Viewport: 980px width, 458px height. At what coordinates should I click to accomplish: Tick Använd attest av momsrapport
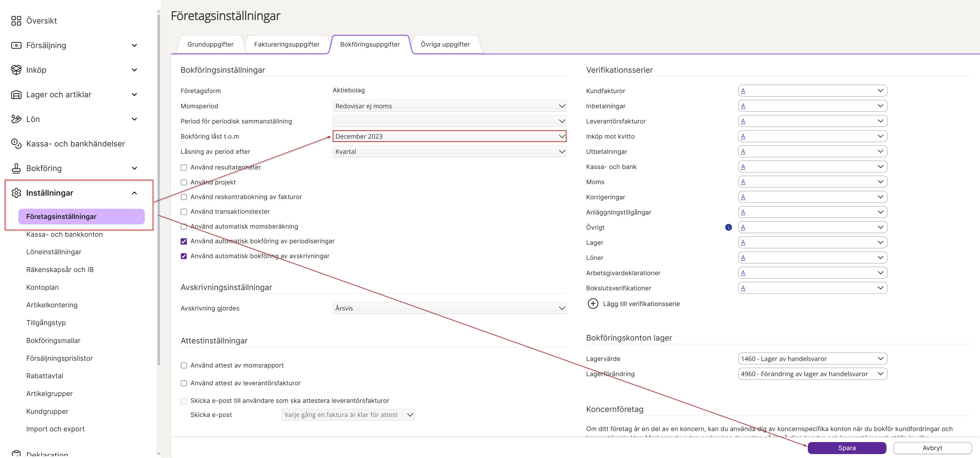[x=184, y=365]
